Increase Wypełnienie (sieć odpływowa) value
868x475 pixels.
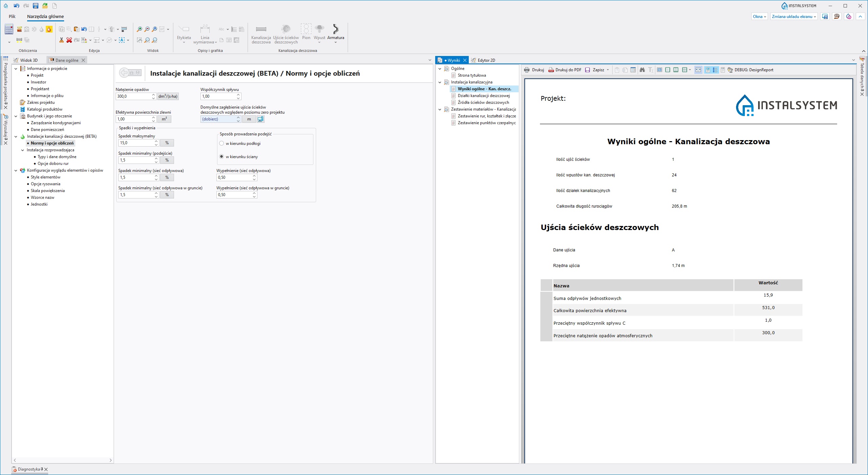(254, 176)
